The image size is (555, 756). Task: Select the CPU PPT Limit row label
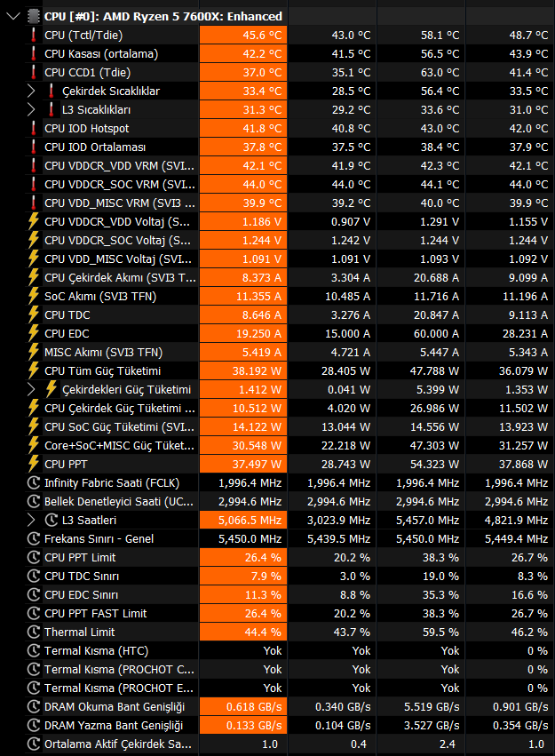(80, 557)
